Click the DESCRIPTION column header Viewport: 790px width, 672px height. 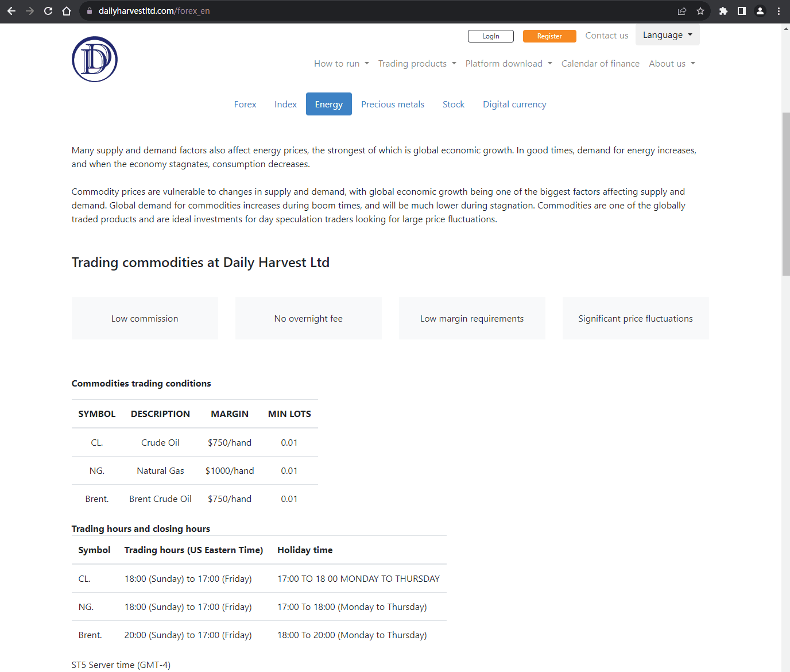coord(160,414)
